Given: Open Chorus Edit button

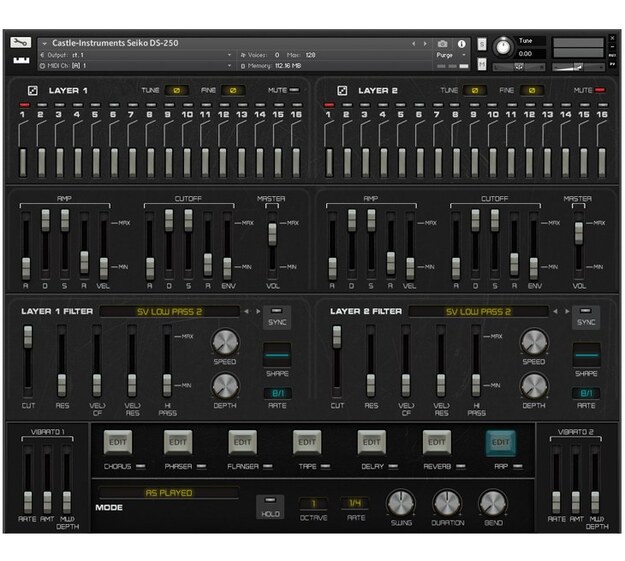Looking at the screenshot, I should (x=118, y=442).
